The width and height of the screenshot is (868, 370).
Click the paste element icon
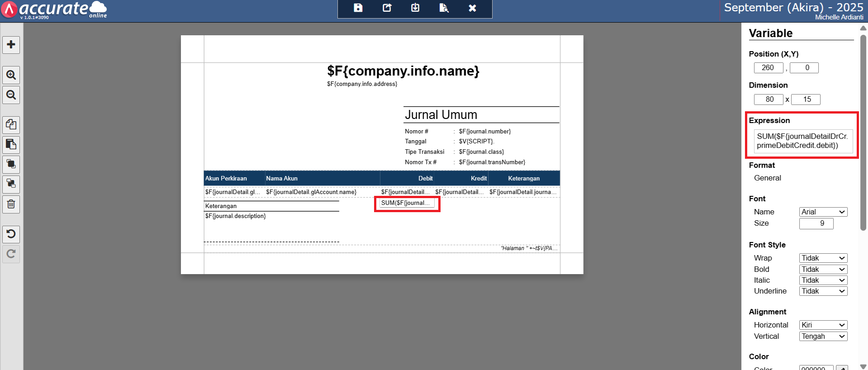pos(11,145)
